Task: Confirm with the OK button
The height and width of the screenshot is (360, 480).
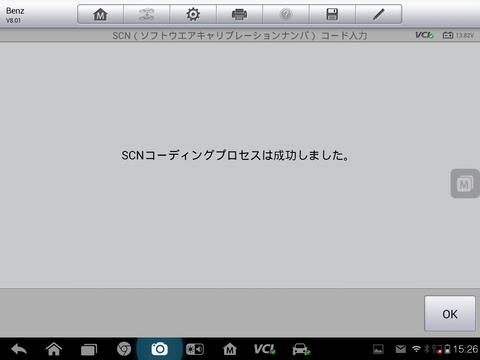Action: click(450, 314)
